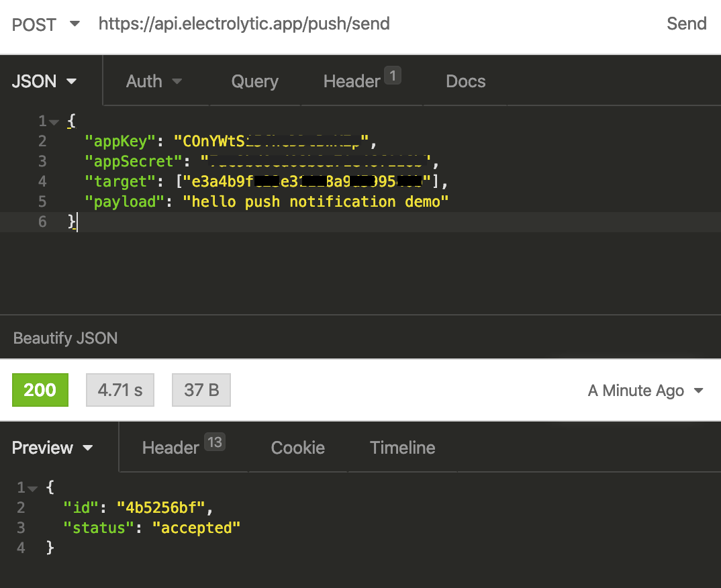
Task: Open the Timeline tab
Action: (402, 448)
